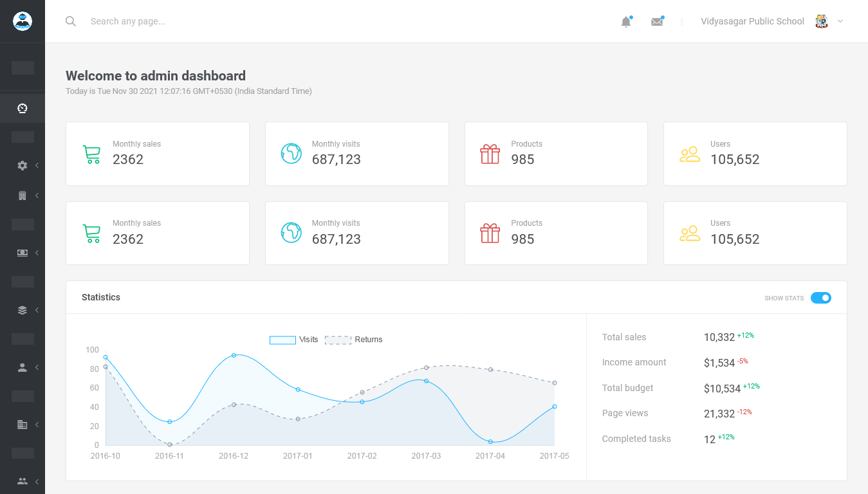Click the Completed tasks label
This screenshot has width=868, height=494.
pos(636,439)
